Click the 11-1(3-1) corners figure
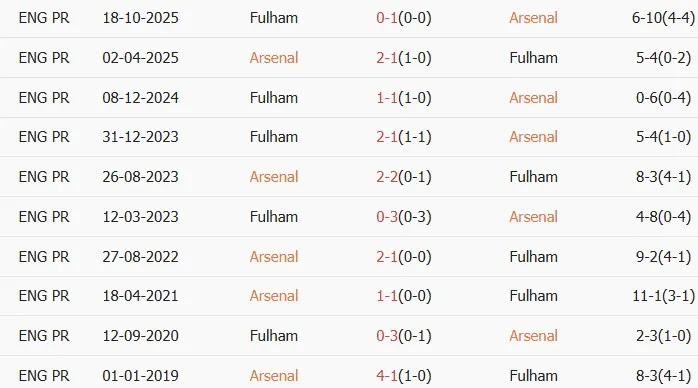698x388 pixels. coord(663,296)
